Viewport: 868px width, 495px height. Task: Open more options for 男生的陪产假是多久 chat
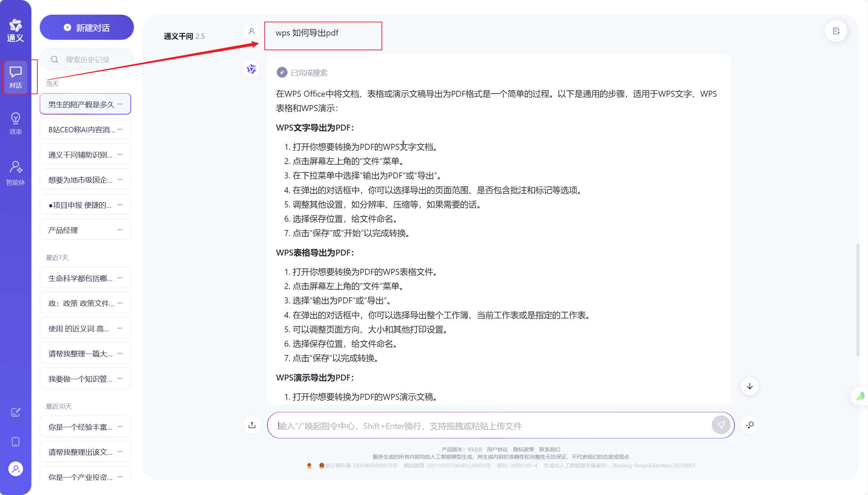[120, 104]
